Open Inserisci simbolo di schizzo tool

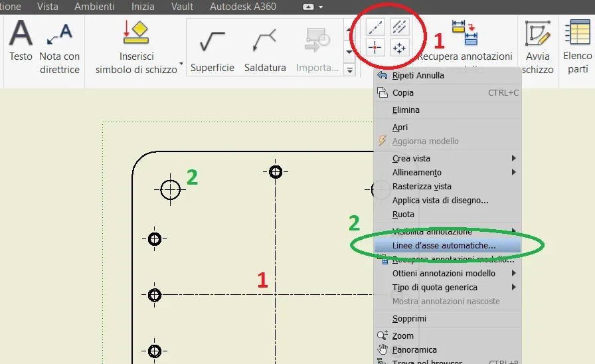point(137,46)
